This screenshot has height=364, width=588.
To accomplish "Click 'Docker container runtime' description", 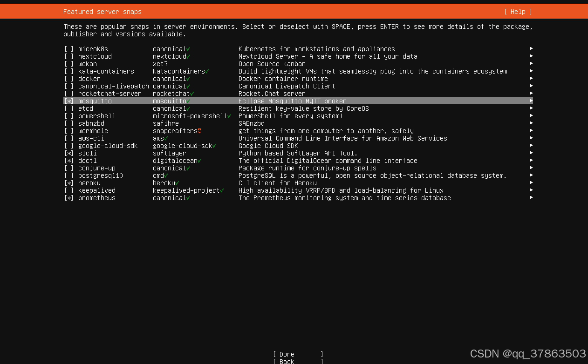I will [x=283, y=79].
